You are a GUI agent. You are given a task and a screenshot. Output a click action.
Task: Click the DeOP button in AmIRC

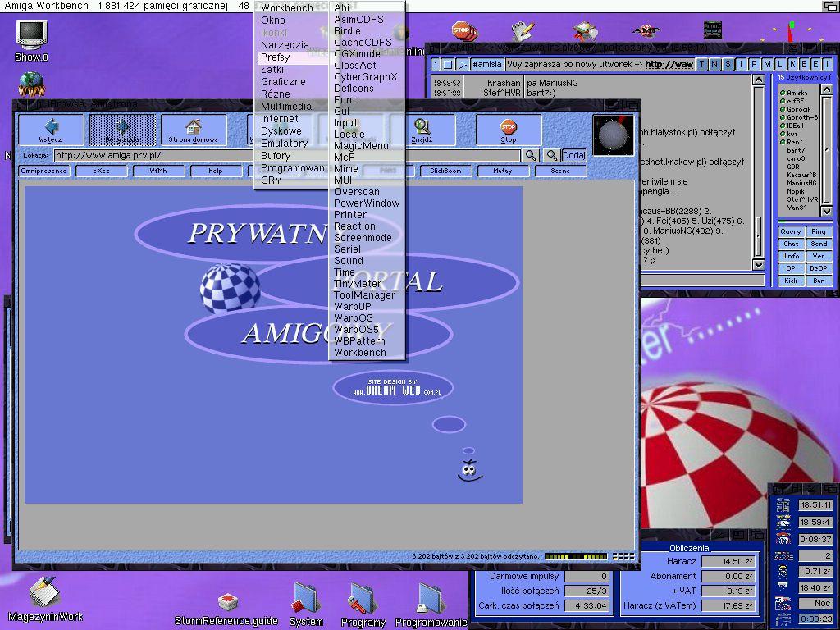pyautogui.click(x=819, y=268)
